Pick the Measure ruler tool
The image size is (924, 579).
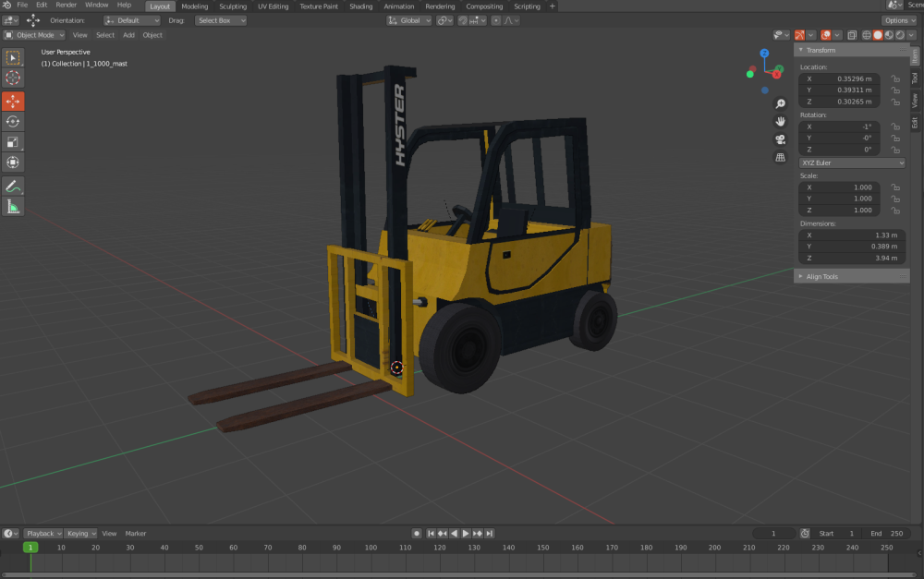tap(13, 207)
